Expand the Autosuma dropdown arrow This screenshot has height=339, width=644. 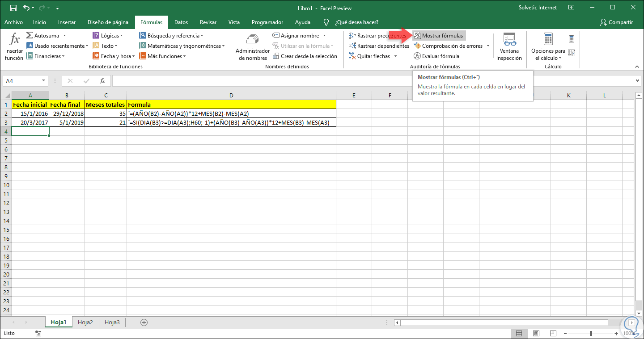[65, 36]
